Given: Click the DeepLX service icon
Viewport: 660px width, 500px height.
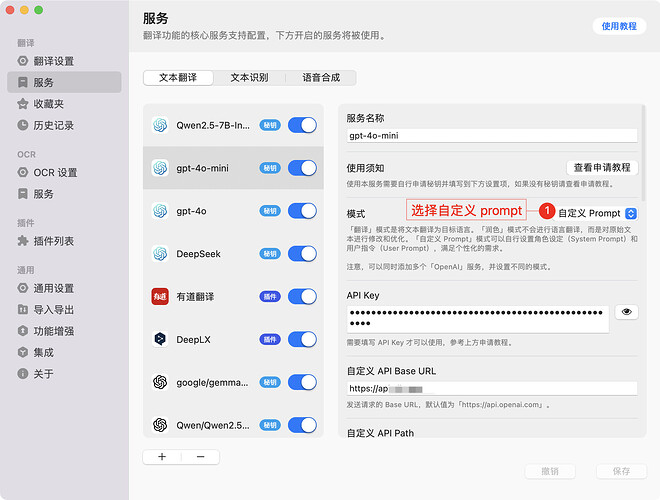Looking at the screenshot, I should tap(160, 339).
